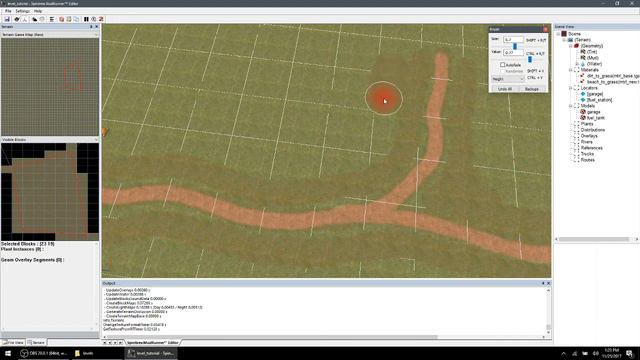Collapse the Locators group
640x360 pixels.
click(x=570, y=88)
